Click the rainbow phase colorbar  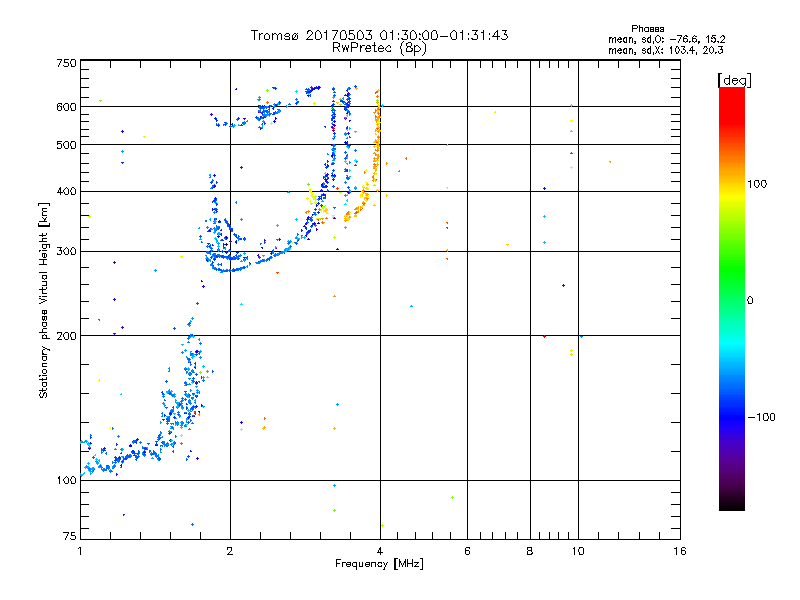pos(732,299)
